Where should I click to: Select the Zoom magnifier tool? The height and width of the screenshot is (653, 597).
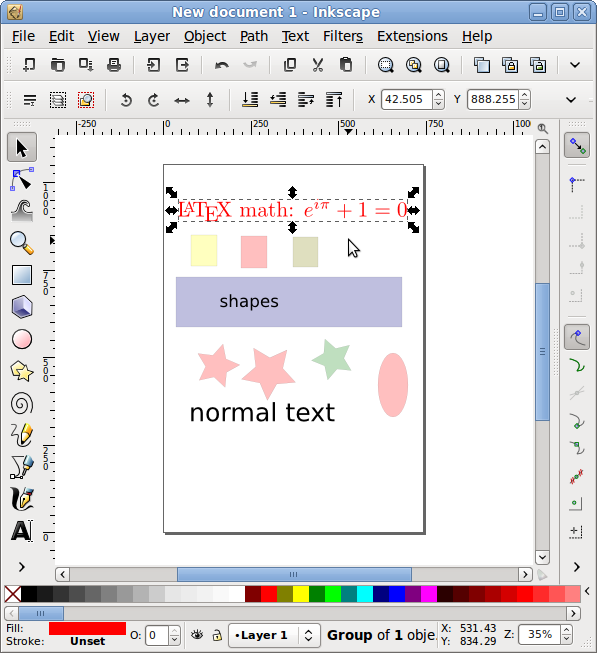pyautogui.click(x=22, y=243)
